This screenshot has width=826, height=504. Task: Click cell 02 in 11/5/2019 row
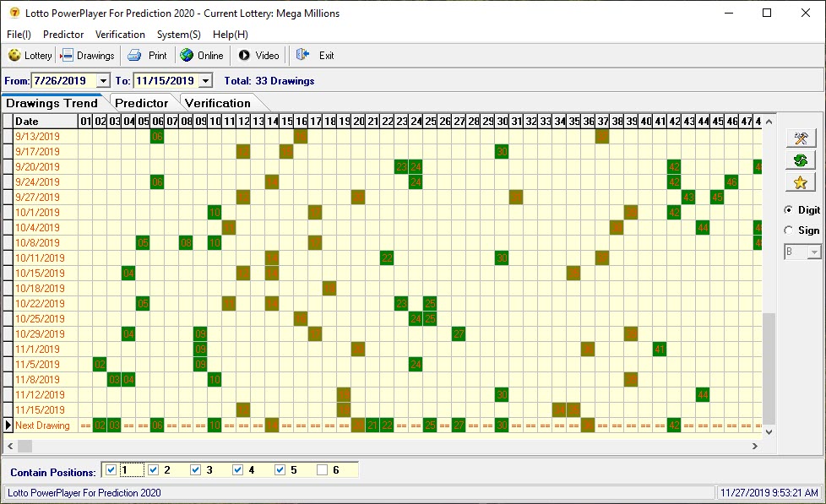coord(100,364)
